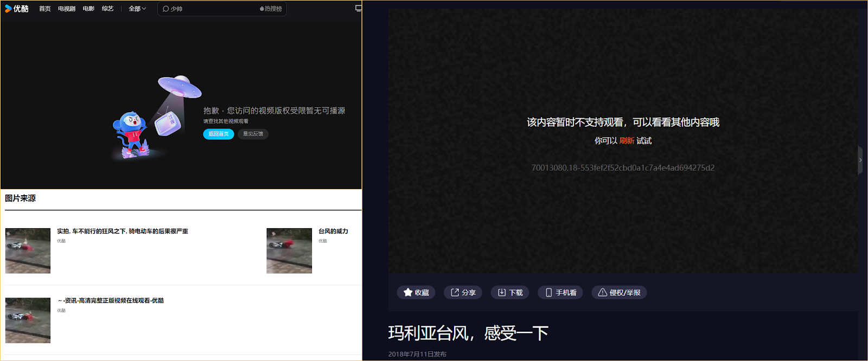Click the red 刷新 refresh link
This screenshot has width=868, height=361.
[627, 140]
